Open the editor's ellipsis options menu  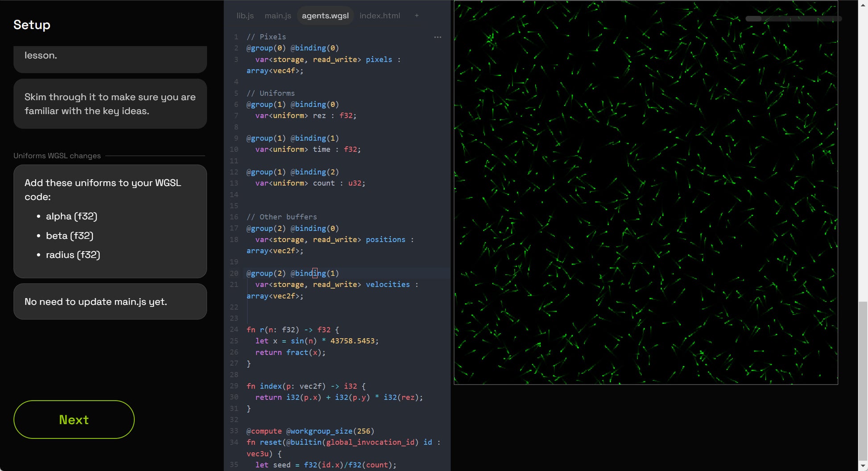click(x=438, y=37)
